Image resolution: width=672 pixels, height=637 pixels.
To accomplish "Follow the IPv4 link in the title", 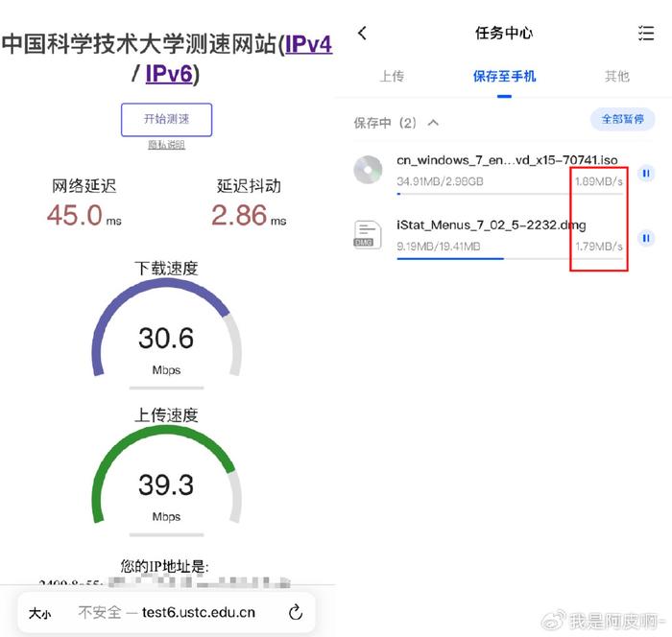I will 308,44.
